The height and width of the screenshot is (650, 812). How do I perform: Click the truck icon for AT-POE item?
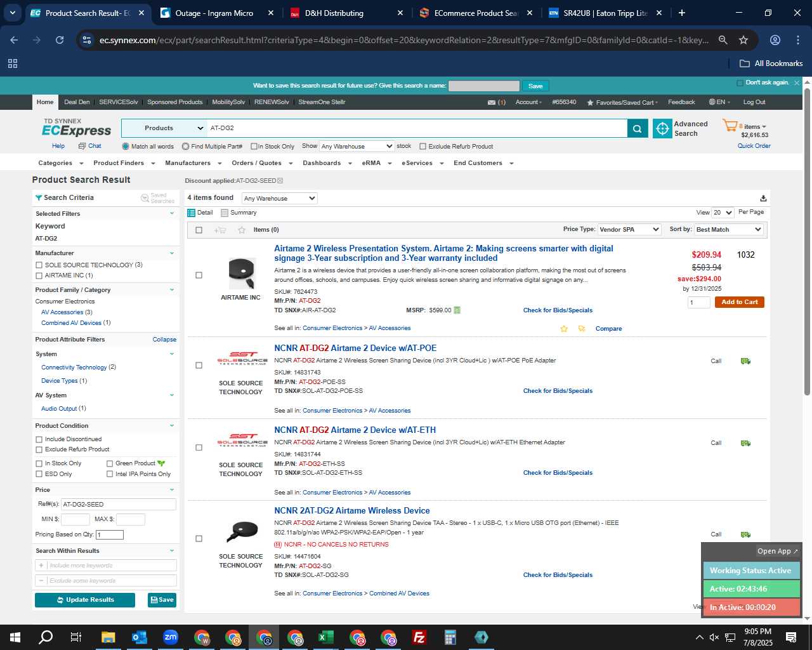745,361
